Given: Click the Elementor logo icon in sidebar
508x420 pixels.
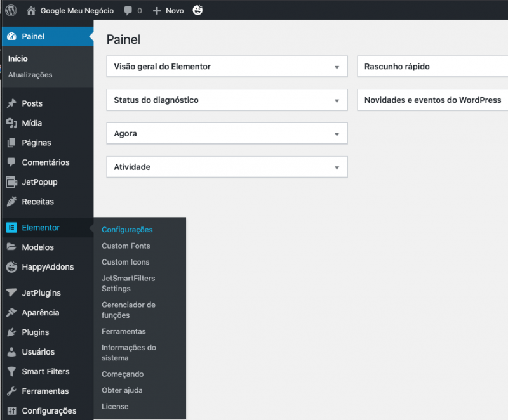Looking at the screenshot, I should (x=11, y=228).
